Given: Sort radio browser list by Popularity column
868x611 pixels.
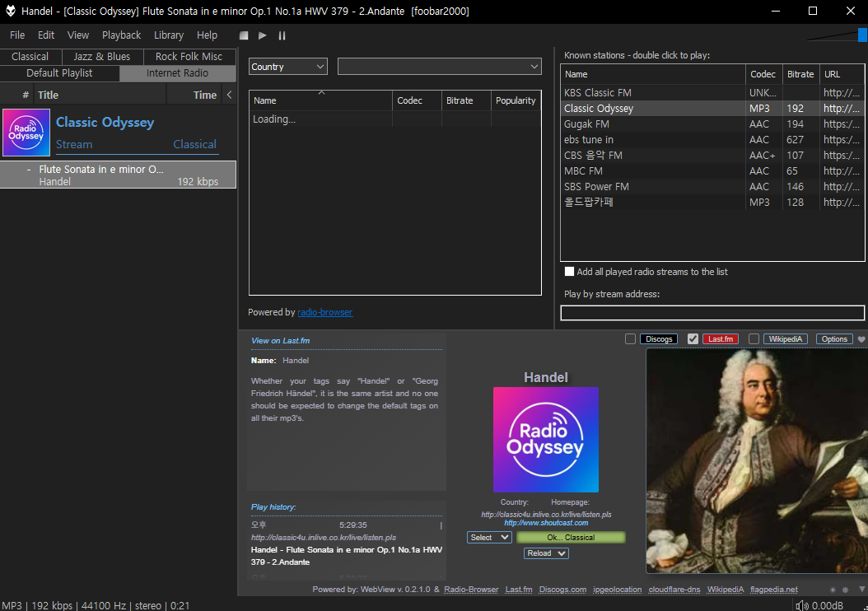Looking at the screenshot, I should pos(516,100).
